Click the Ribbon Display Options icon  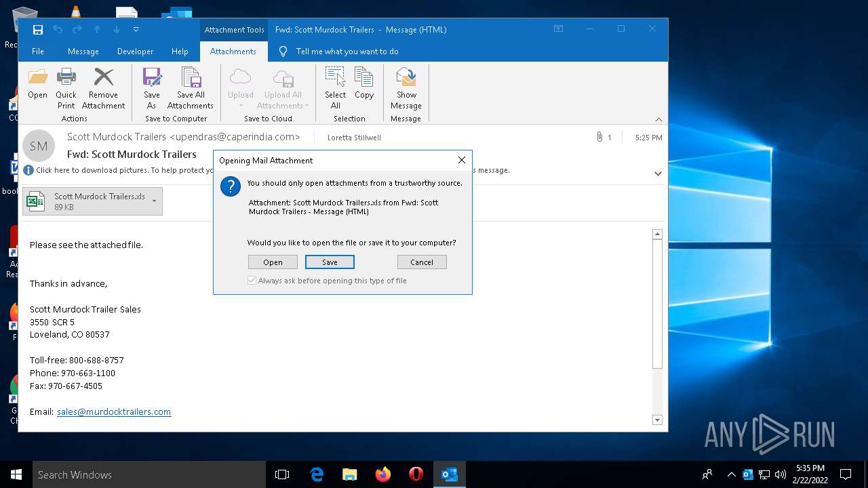[x=558, y=29]
